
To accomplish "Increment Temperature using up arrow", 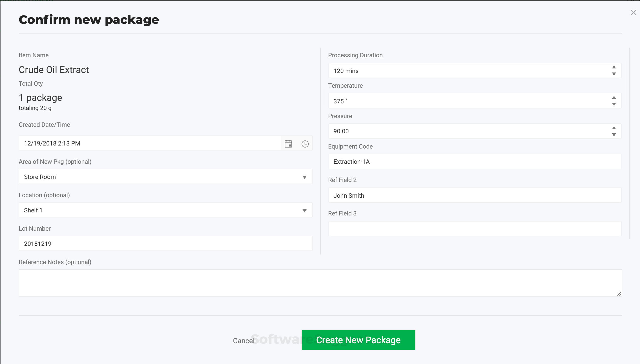I will [614, 98].
